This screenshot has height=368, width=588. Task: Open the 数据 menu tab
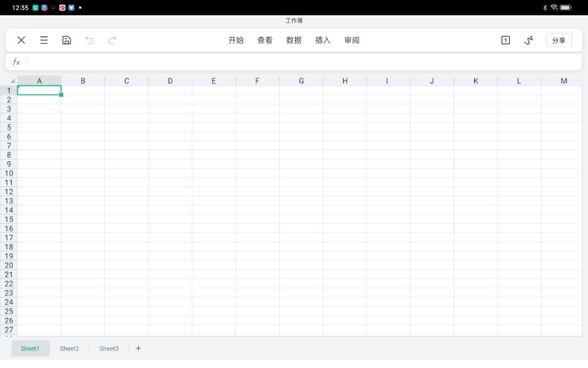pyautogui.click(x=294, y=40)
